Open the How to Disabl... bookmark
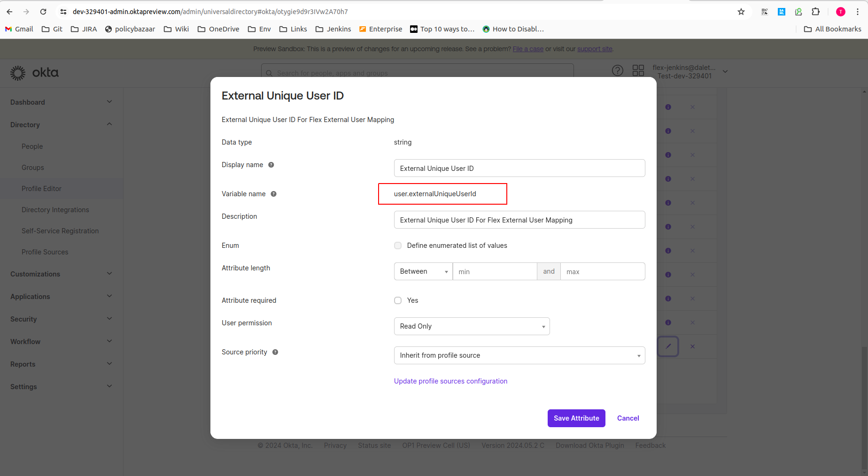This screenshot has height=476, width=868. [513, 29]
